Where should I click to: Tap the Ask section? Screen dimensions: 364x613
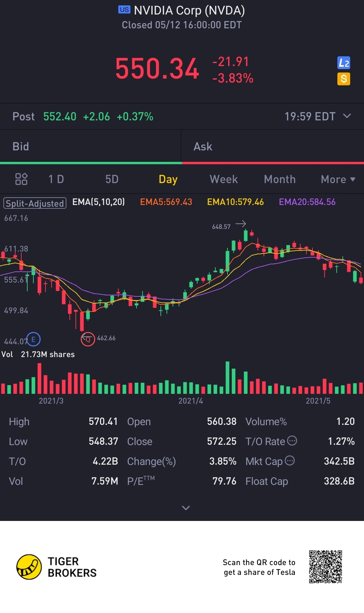pyautogui.click(x=273, y=147)
